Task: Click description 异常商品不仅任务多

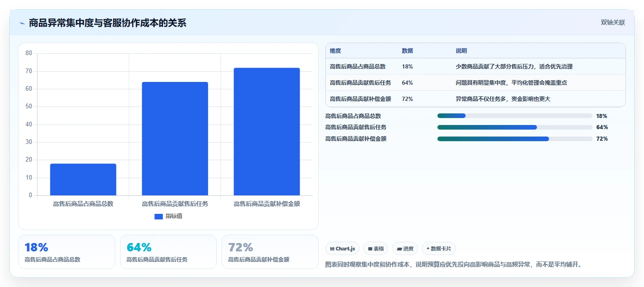Action: point(480,99)
